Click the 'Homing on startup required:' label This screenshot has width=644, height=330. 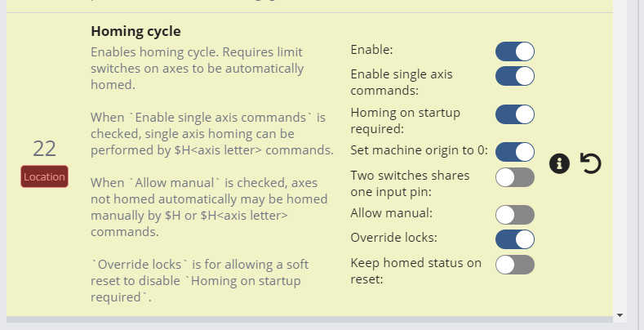click(405, 120)
